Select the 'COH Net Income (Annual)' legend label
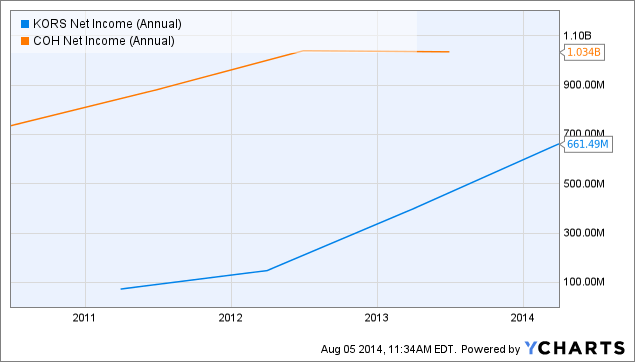This screenshot has height=362, width=635. click(104, 41)
